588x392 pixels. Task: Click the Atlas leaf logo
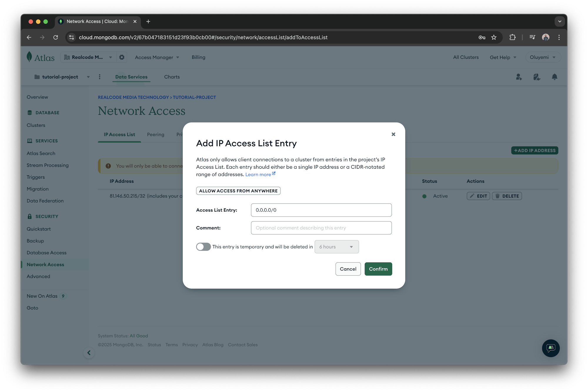pos(29,57)
